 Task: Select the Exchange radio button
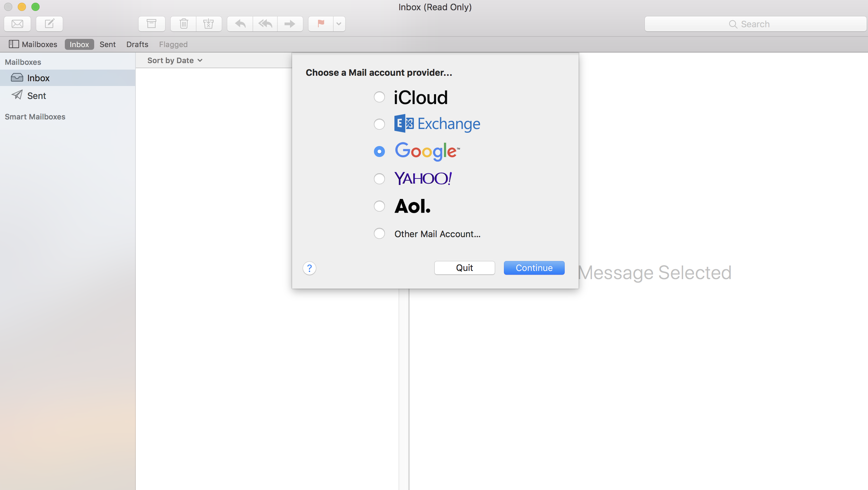click(379, 124)
